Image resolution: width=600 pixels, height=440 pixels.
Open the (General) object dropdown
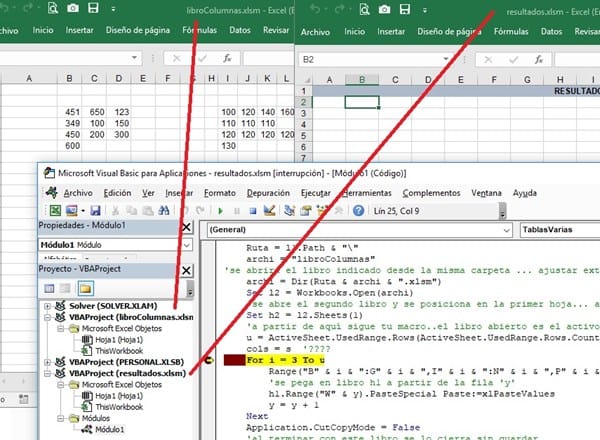[x=506, y=230]
